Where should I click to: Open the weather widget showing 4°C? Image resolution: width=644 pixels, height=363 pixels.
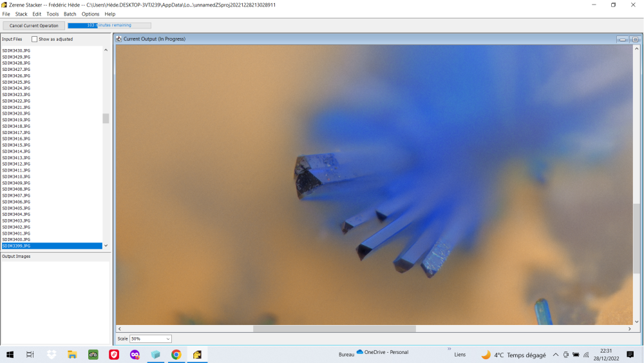click(513, 355)
